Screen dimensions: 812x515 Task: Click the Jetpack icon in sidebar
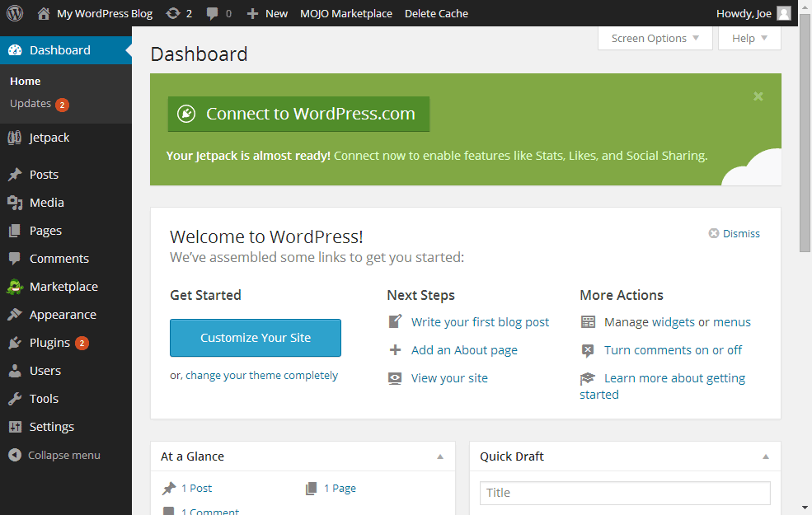15,138
